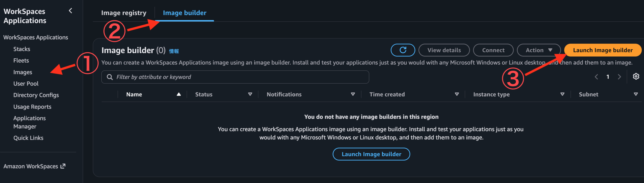Image resolution: width=644 pixels, height=183 pixels.
Task: Collapse the WorkSpaces Applications sidebar
Action: tap(71, 11)
